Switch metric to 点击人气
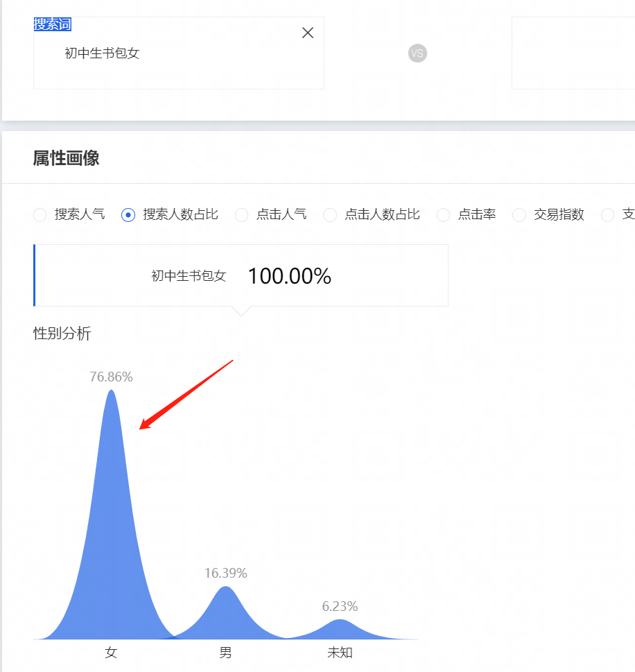 coord(242,215)
